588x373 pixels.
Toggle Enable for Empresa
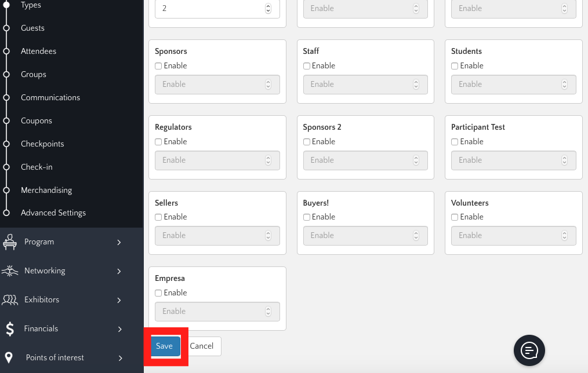click(x=158, y=293)
